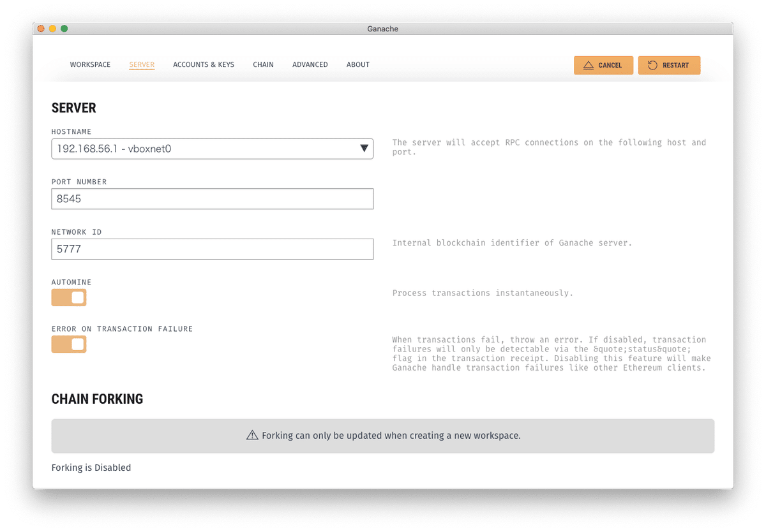Click the Ganache window title

point(383,29)
